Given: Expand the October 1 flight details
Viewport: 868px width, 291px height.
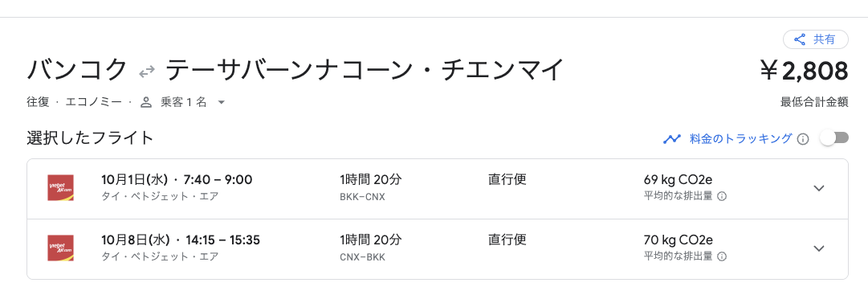Looking at the screenshot, I should pyautogui.click(x=819, y=188).
